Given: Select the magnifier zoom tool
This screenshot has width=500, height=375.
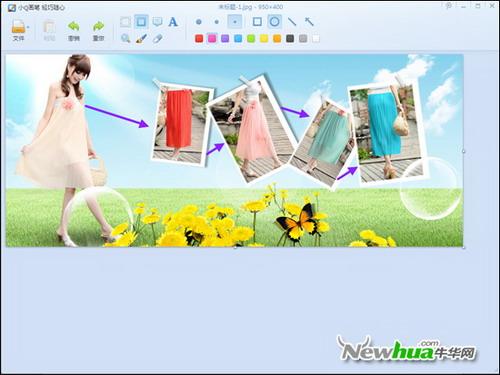Looking at the screenshot, I should click(x=125, y=38).
